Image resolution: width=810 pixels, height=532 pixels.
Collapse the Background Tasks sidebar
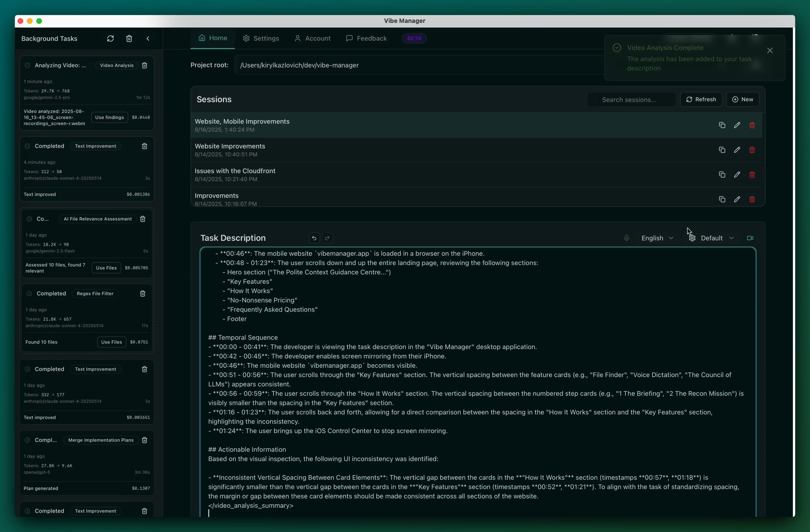pos(148,38)
